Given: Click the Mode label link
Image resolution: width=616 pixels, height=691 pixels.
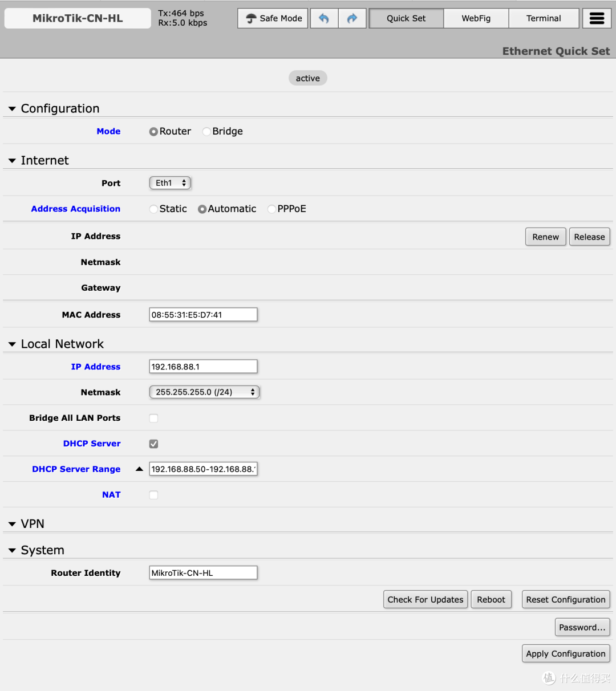Looking at the screenshot, I should pos(108,131).
